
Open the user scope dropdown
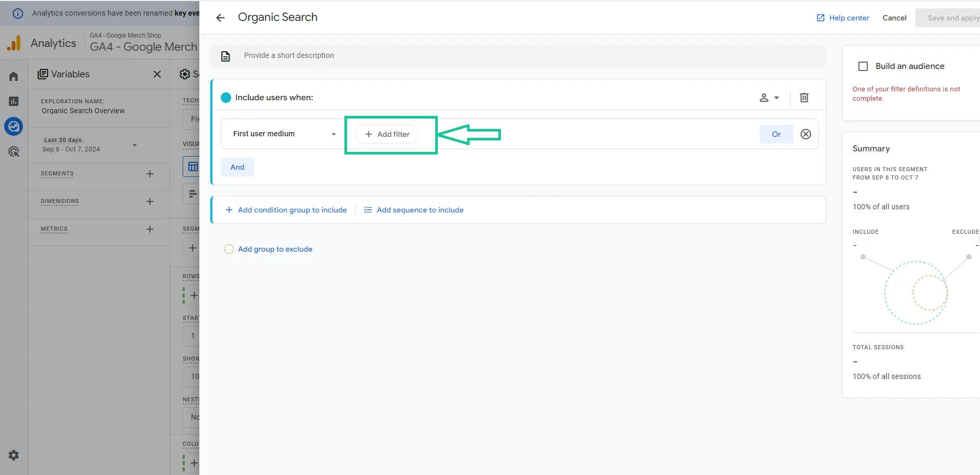769,98
